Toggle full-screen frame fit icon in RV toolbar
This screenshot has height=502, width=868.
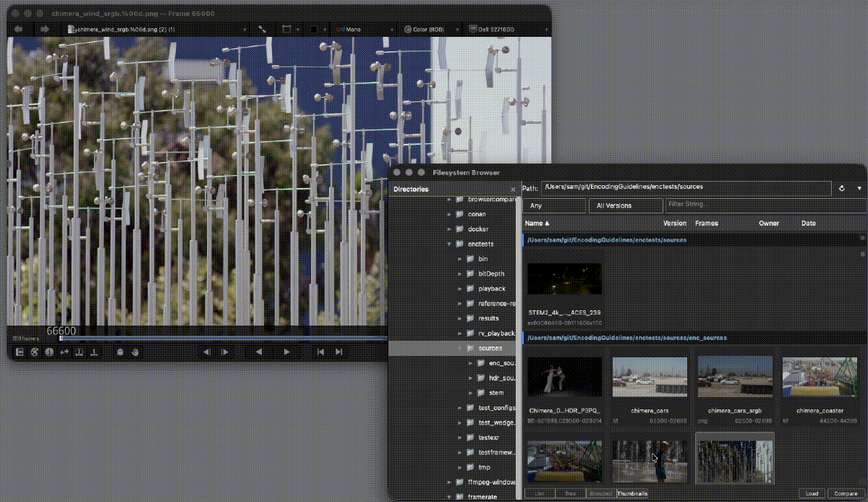[x=262, y=30]
